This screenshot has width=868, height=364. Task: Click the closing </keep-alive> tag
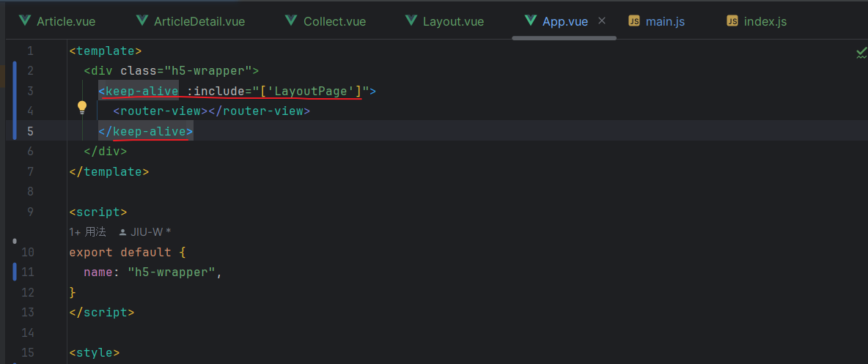pos(146,131)
